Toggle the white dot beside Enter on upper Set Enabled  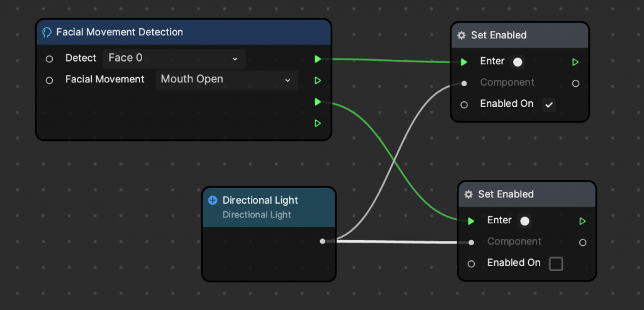point(518,62)
